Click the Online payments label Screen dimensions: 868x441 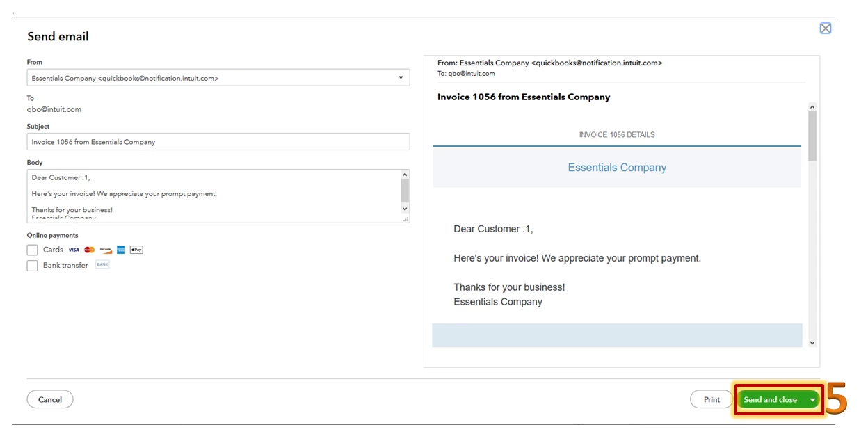(53, 236)
